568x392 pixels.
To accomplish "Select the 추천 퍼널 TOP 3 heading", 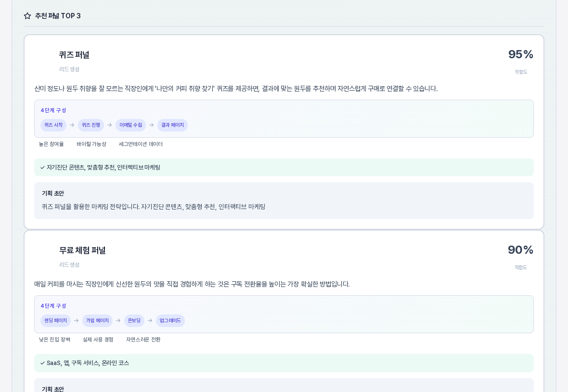I will pos(58,16).
